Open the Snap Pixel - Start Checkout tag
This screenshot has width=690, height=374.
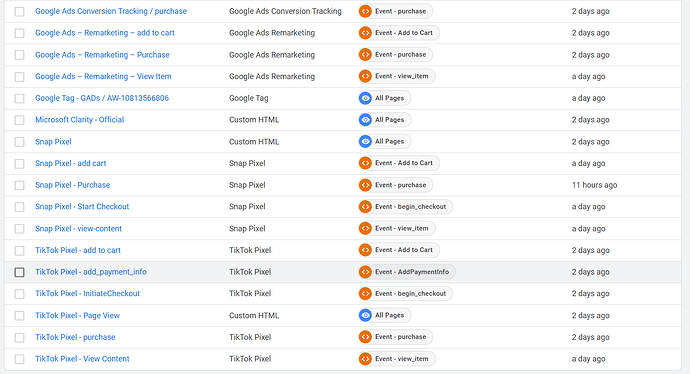82,206
